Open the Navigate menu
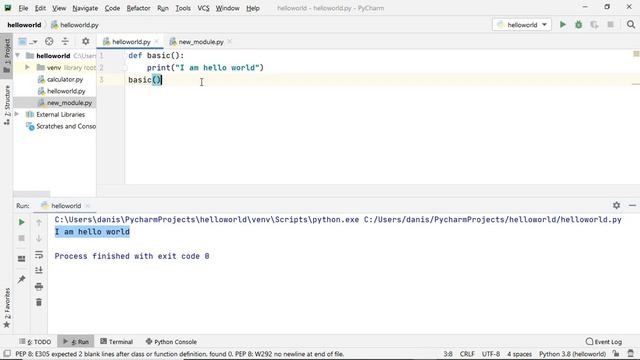The height and width of the screenshot is (360, 640). 85,8
